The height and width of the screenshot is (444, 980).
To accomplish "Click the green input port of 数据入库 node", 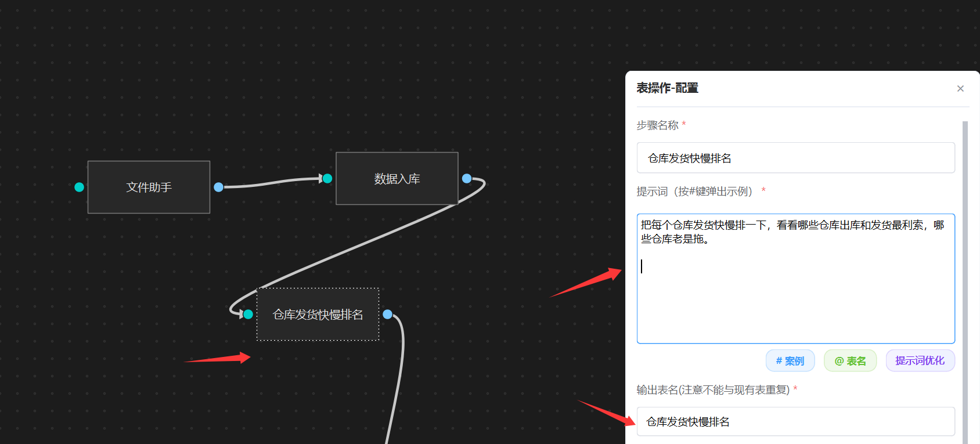I will click(327, 178).
